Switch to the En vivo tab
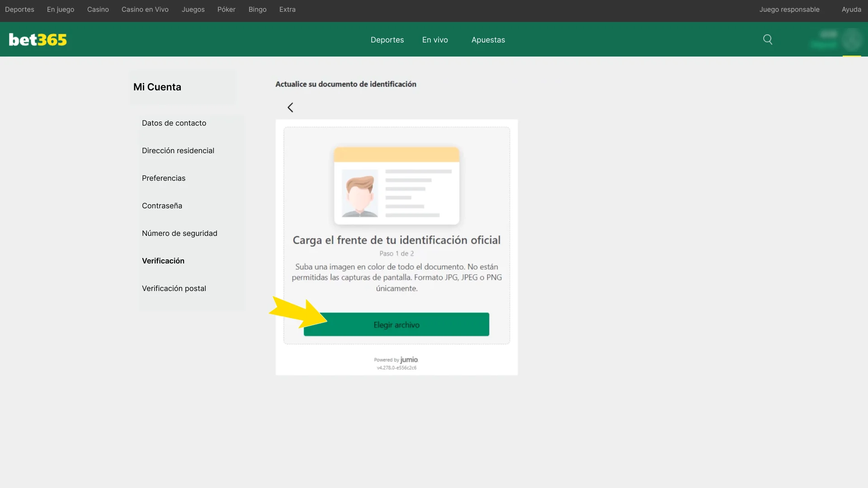The image size is (868, 488). 435,39
